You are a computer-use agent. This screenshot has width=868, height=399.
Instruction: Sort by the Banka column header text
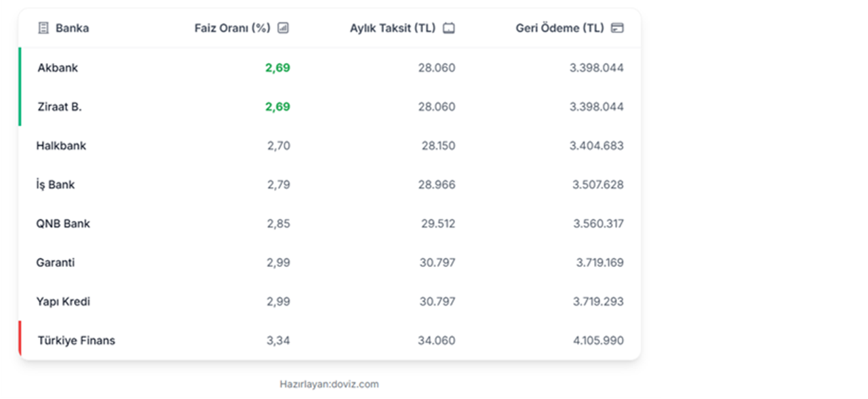tap(72, 28)
